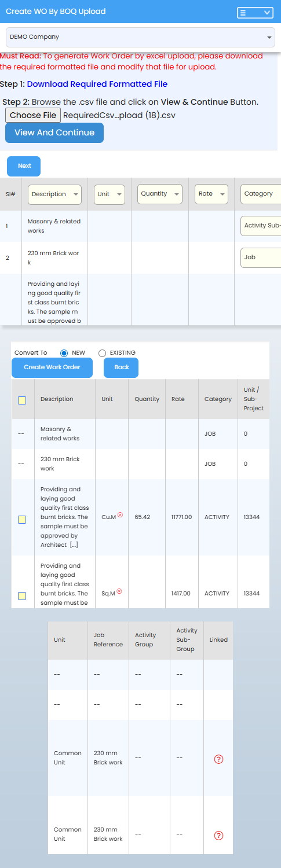Click Download Required Formatted File link
281x868 pixels.
(97, 84)
